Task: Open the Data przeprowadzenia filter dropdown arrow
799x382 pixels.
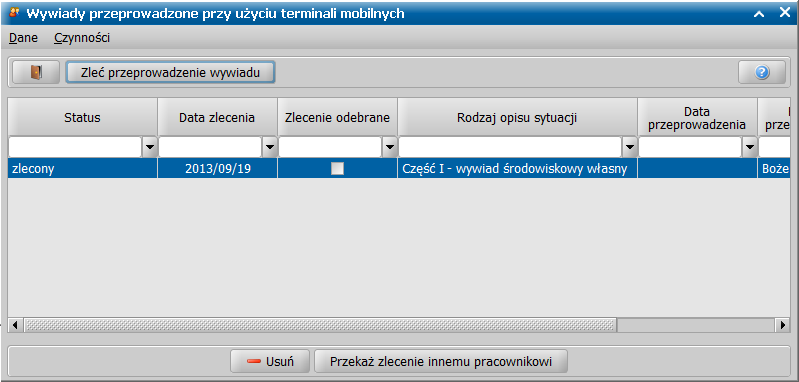Action: tap(750, 147)
